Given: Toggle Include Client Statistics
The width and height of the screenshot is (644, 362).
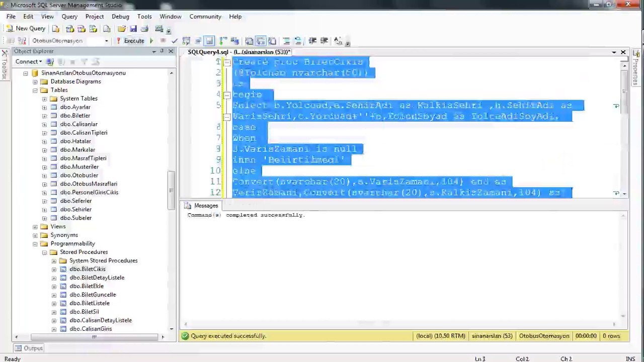Looking at the screenshot, I should pos(235,41).
